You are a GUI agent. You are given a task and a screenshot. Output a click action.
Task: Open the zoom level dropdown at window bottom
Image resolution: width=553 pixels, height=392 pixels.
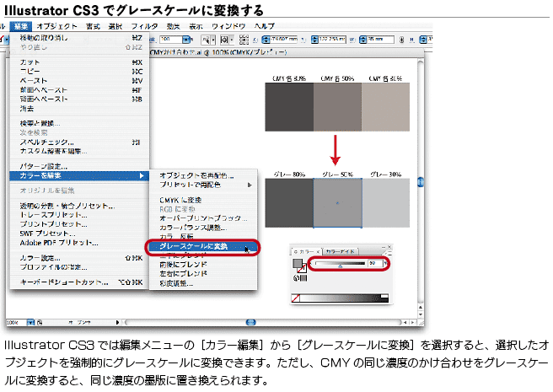pyautogui.click(x=30, y=323)
